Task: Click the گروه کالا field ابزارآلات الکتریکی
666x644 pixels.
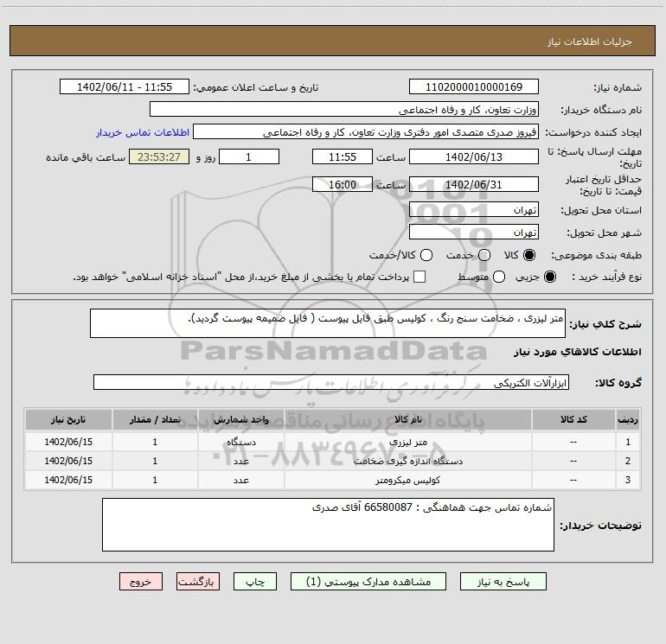Action: click(x=331, y=382)
